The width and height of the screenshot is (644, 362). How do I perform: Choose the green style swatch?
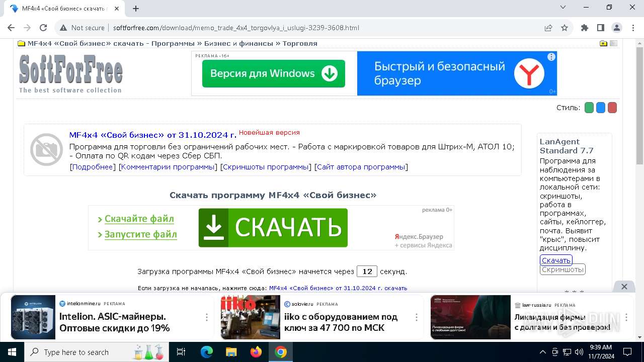click(589, 108)
